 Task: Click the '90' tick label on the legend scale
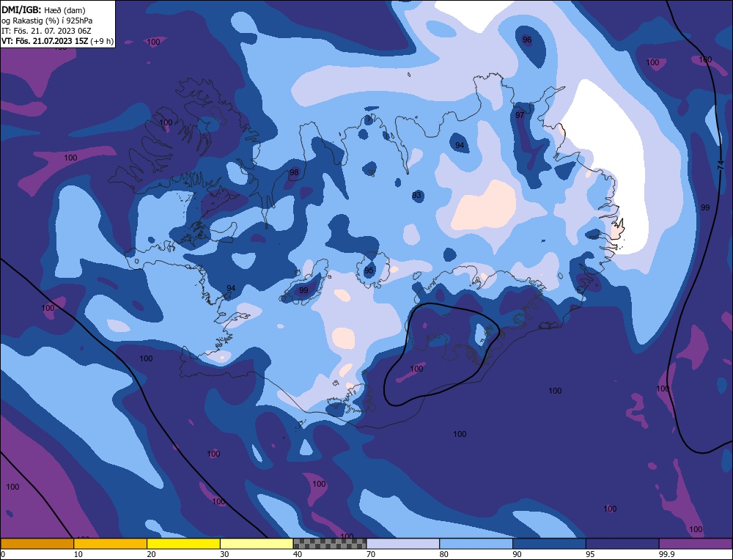pos(517,554)
